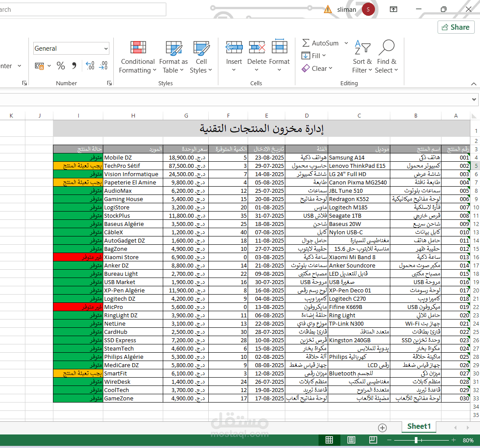The height and width of the screenshot is (448, 480).
Task: Select product number cell 030
Action: click(x=455, y=399)
